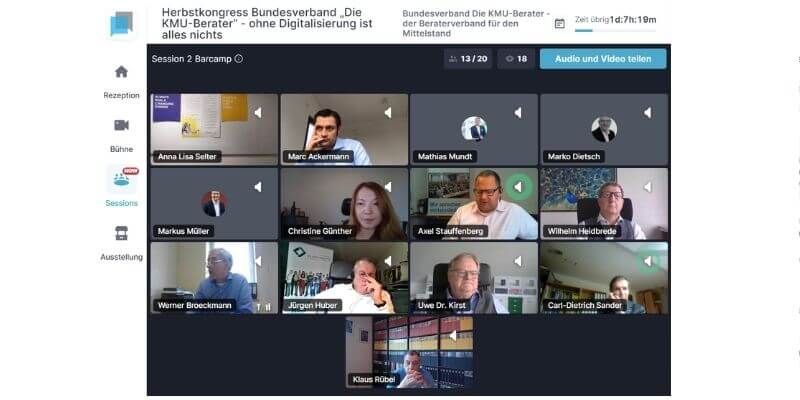Toggle speaker icon on Marc Ackermann's tile
This screenshot has width=800, height=400.
pyautogui.click(x=388, y=112)
